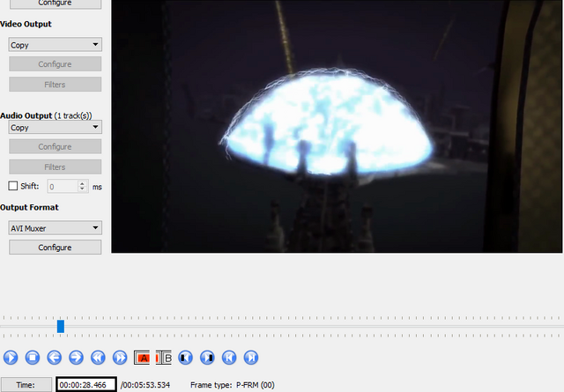Click total duration text /00:05:53.534
Viewport: 564px width, 392px height.
pyautogui.click(x=145, y=385)
